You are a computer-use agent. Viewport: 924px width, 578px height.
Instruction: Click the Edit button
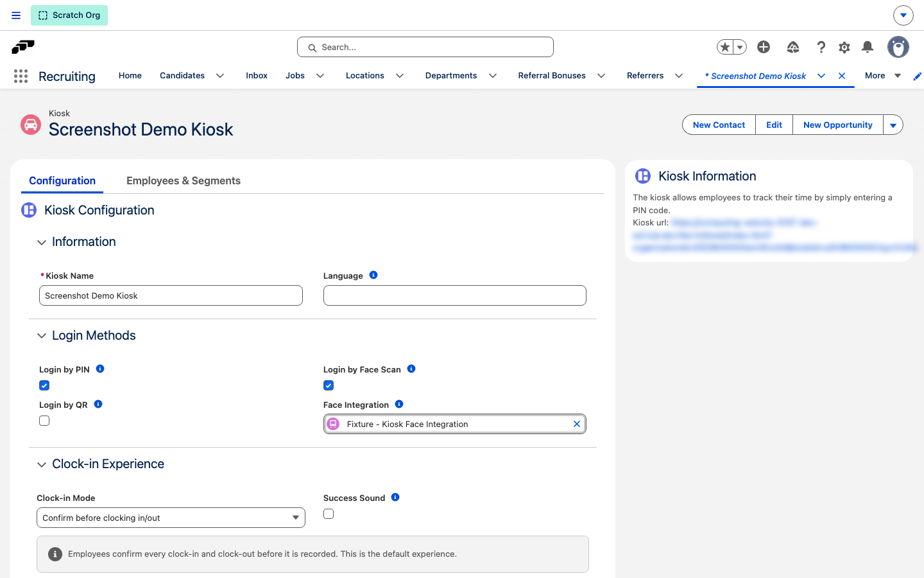click(774, 125)
